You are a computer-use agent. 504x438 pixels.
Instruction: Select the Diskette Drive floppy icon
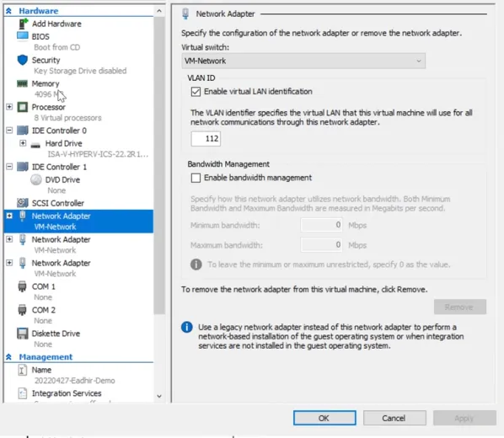pyautogui.click(x=23, y=334)
